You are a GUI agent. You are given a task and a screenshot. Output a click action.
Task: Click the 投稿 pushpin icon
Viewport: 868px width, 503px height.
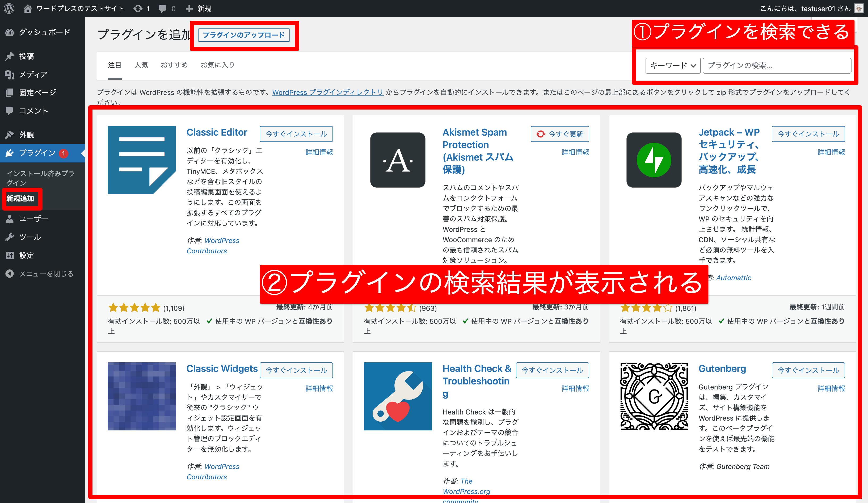pos(10,56)
